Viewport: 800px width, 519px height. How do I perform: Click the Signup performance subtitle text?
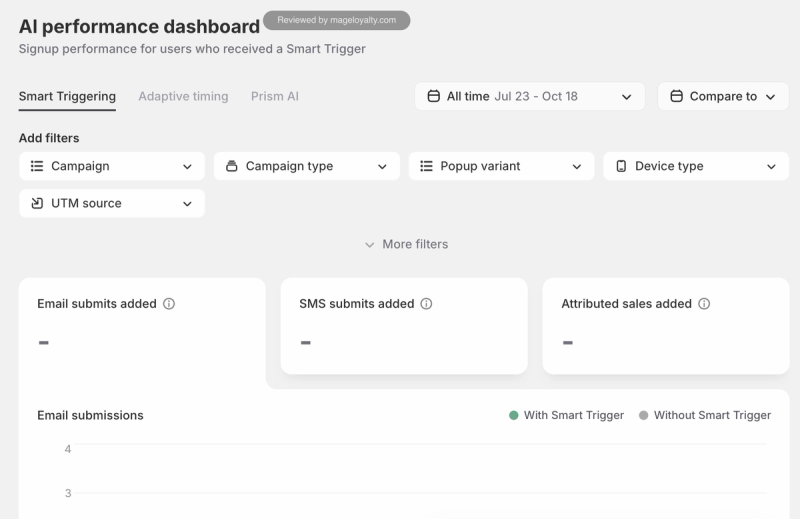[192, 49]
